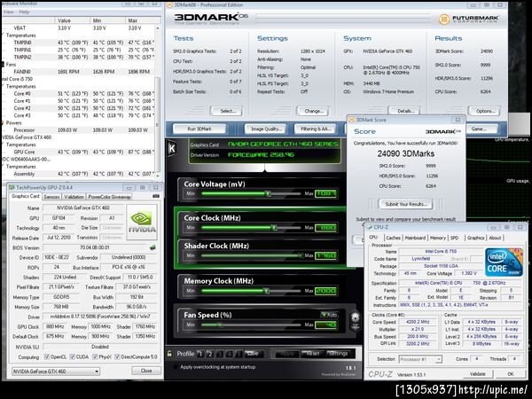Collapse NVIDIA GeForce GTX 460 node in Hardware Monitor
Image resolution: width=532 pixels, height=399 pixels.
pos(27,137)
